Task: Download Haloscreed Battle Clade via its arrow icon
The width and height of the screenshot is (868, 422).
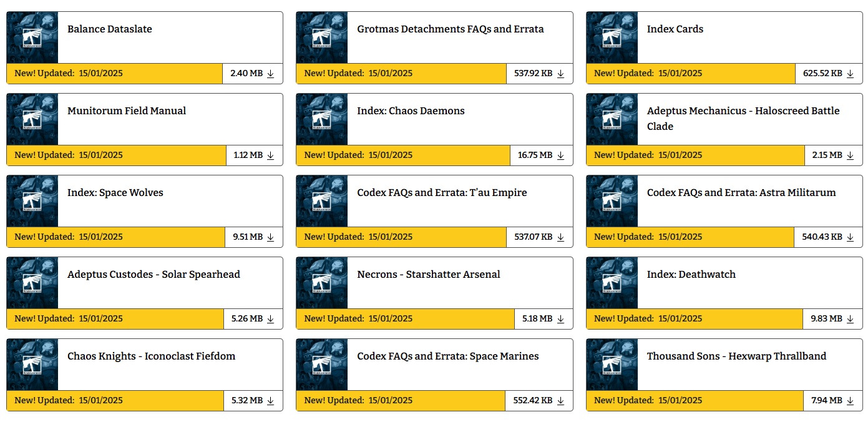Action: (x=851, y=155)
